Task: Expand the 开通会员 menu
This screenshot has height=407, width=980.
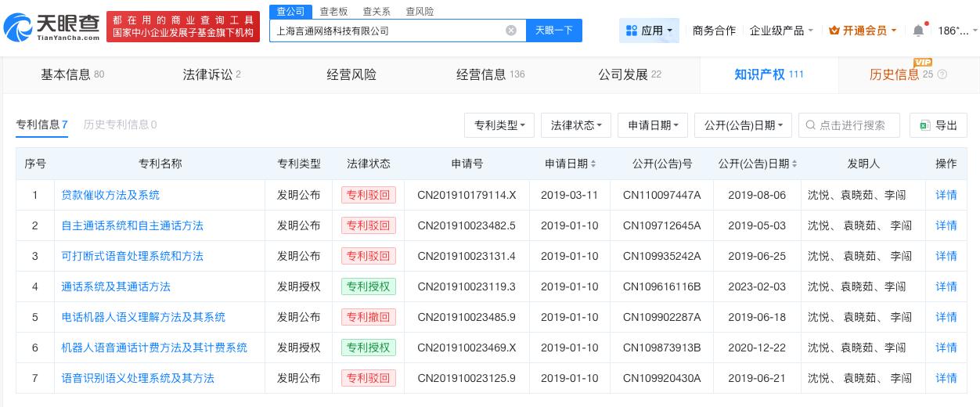Action: coord(863,31)
